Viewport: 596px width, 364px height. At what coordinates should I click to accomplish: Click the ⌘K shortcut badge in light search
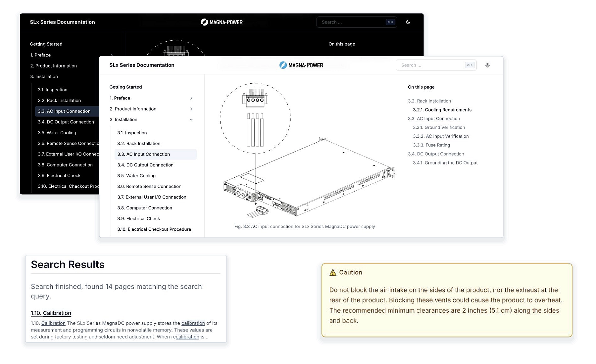click(470, 65)
